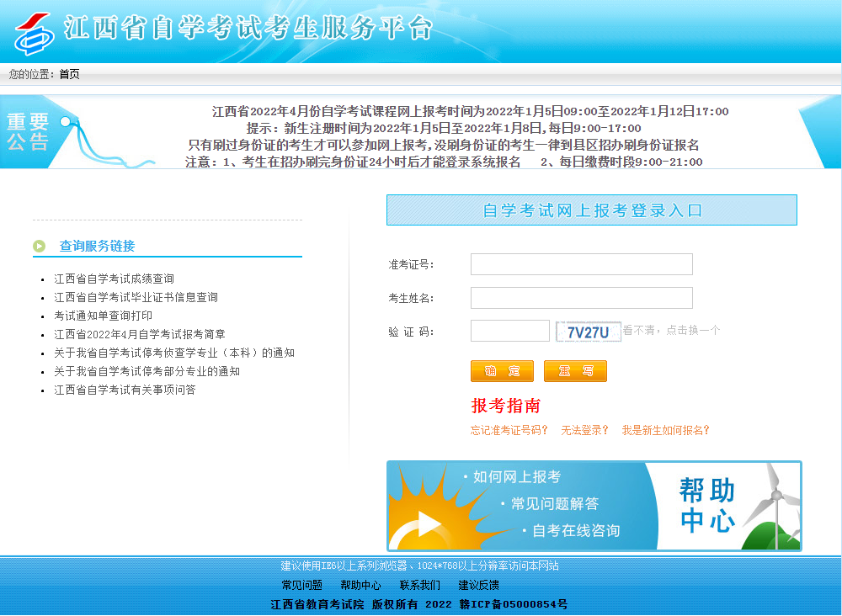Screen dimensions: 842x616
Task: Click 忘记准考证号码? link
Action: pos(509,430)
